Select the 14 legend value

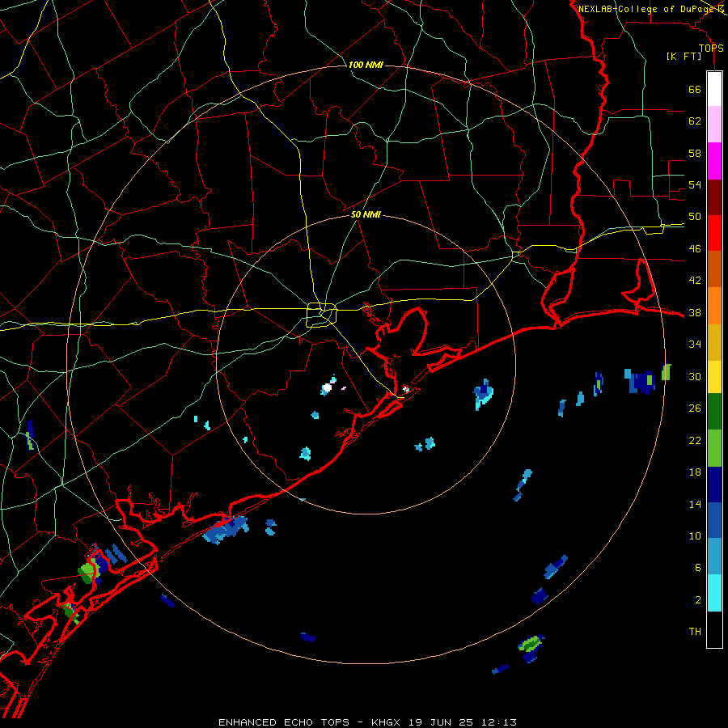point(695,504)
